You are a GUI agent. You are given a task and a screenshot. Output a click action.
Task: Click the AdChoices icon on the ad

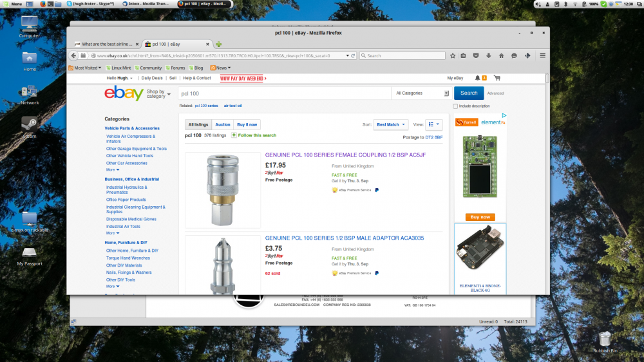point(504,115)
